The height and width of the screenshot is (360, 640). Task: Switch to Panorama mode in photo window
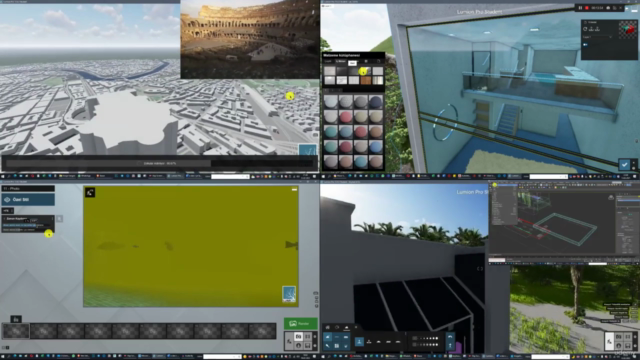click(298, 346)
